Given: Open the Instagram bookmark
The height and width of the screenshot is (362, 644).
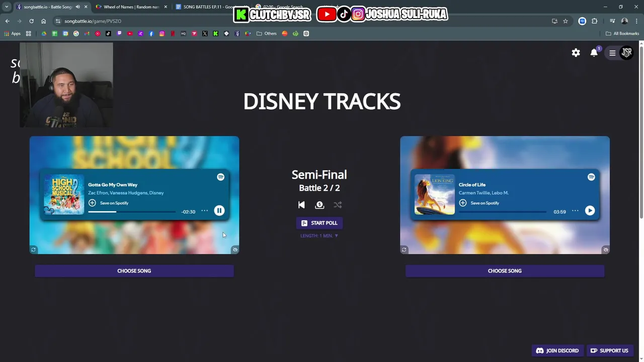Looking at the screenshot, I should pos(162,34).
